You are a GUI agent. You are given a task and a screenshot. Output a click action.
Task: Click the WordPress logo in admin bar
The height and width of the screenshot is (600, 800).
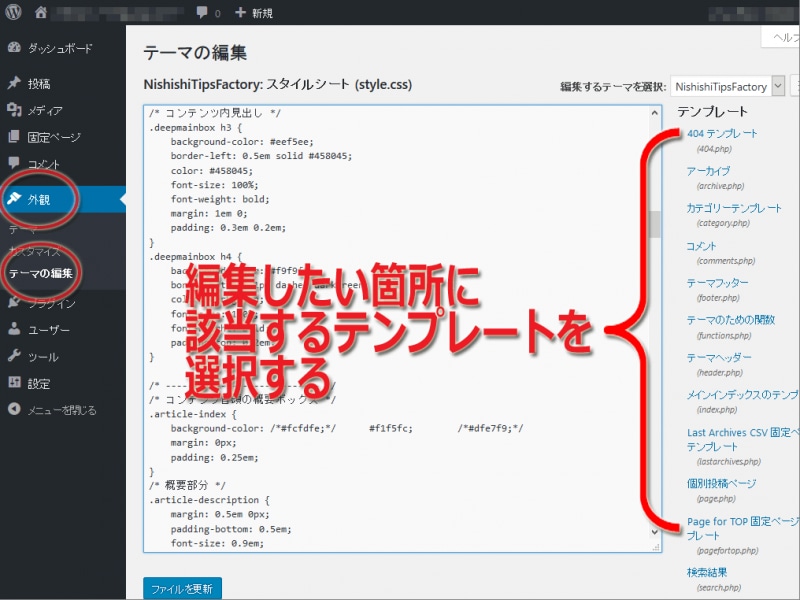[x=13, y=13]
